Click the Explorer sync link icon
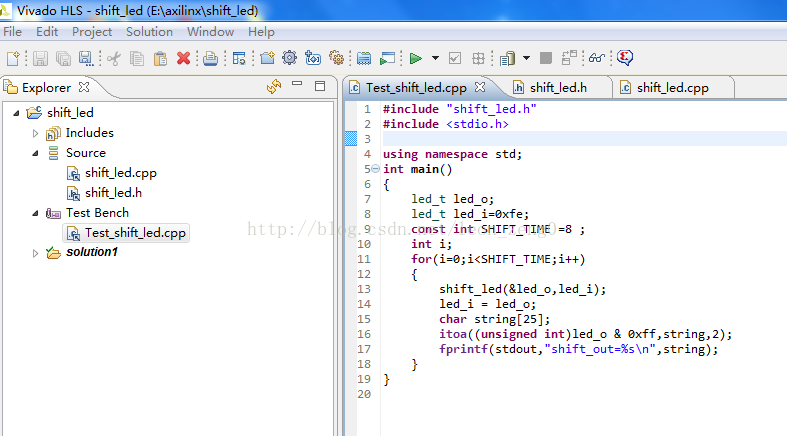The width and height of the screenshot is (787, 436). pyautogui.click(x=274, y=86)
